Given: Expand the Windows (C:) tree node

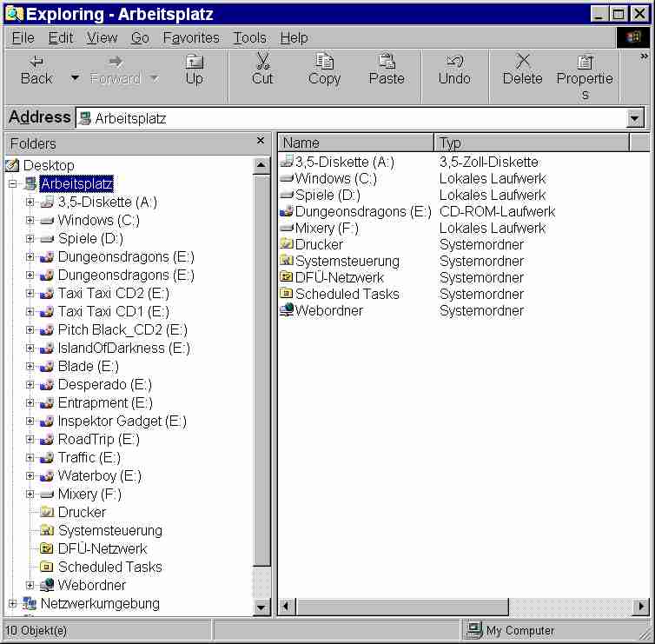Looking at the screenshot, I should (30, 221).
